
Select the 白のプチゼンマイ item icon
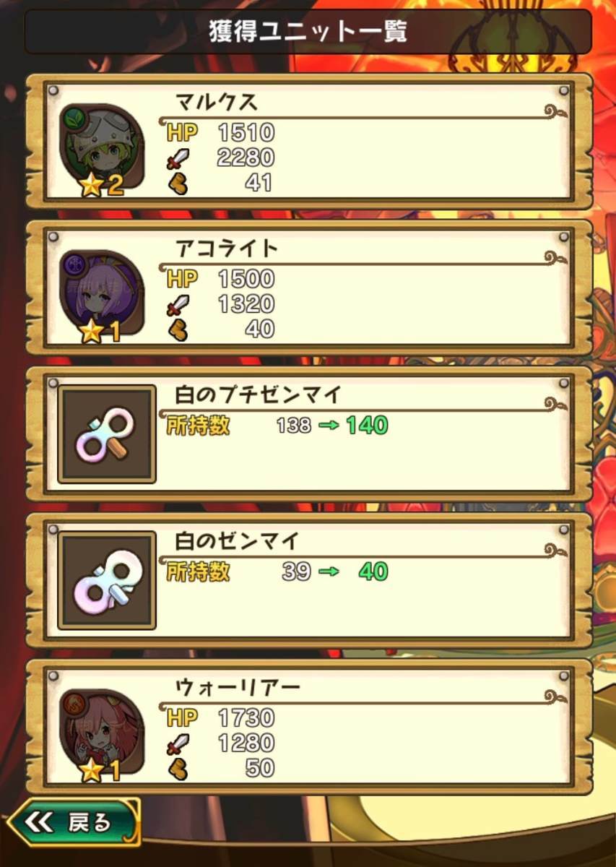coord(107,434)
